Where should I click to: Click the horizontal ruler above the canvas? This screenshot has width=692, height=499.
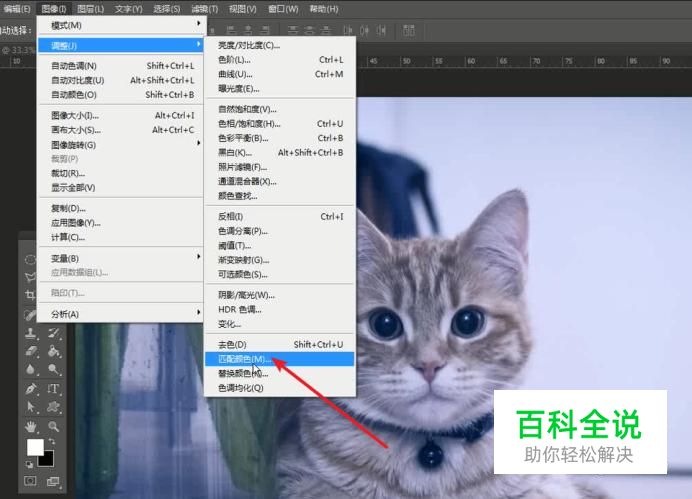[525, 61]
